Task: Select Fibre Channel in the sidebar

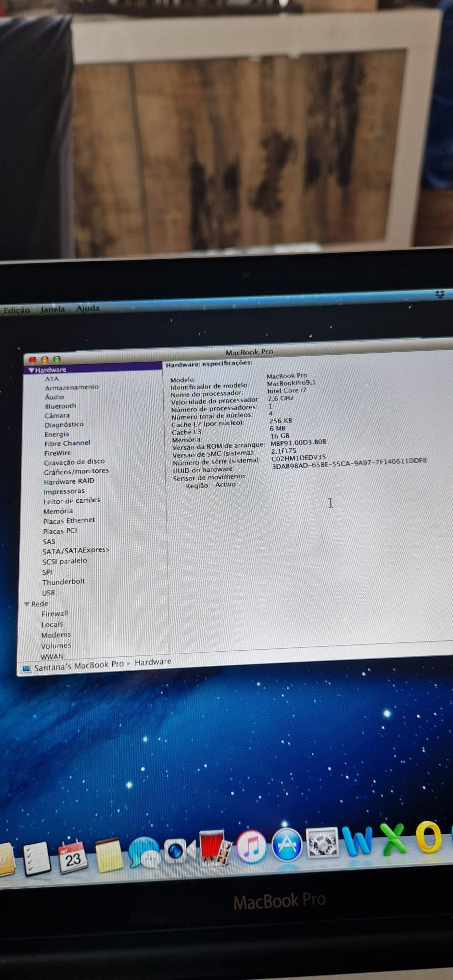Action: click(x=67, y=443)
